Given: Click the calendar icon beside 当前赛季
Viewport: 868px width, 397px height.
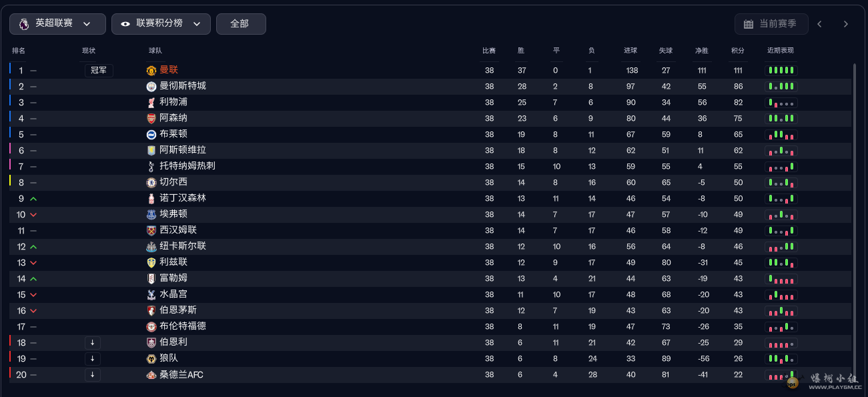Looking at the screenshot, I should tap(749, 24).
